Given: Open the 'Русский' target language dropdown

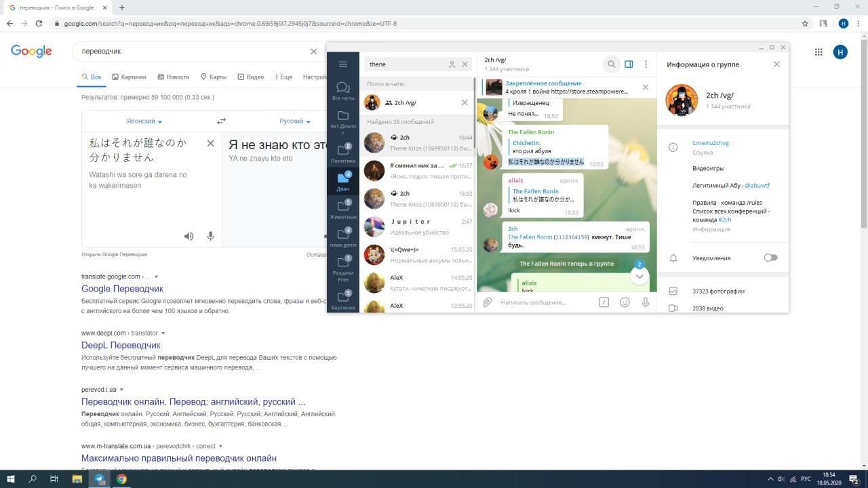Looking at the screenshot, I should coord(295,121).
